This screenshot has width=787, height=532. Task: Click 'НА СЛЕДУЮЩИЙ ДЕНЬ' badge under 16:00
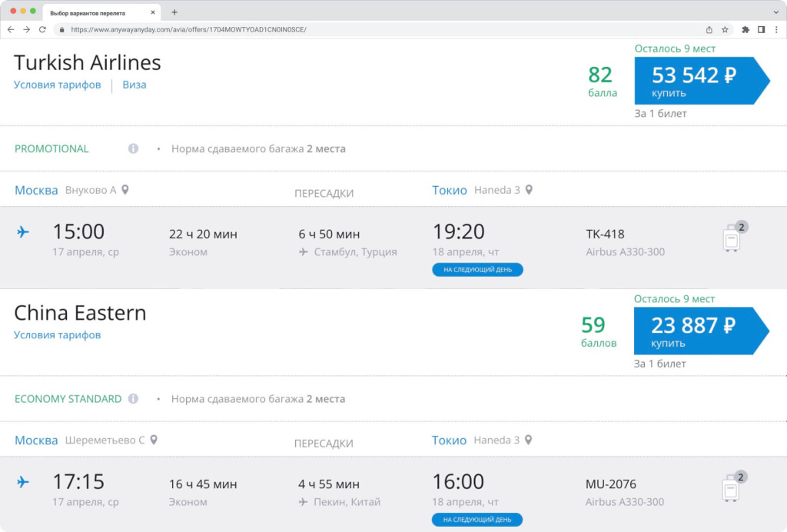(x=477, y=520)
